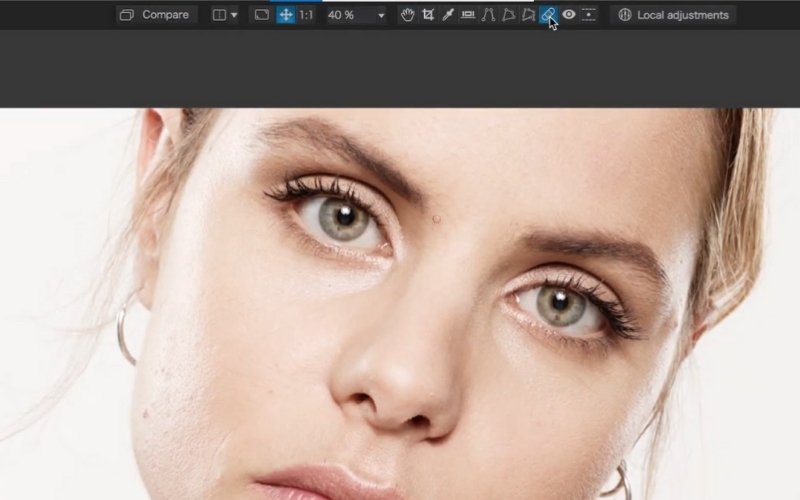Choose the force rectangle perspective tool
800x500 pixels.
(508, 15)
